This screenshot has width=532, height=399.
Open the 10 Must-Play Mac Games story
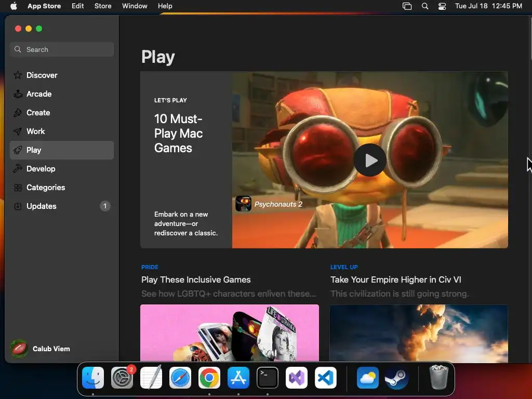click(179, 134)
